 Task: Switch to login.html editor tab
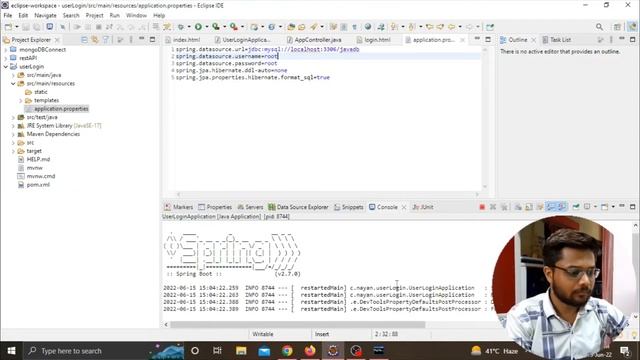tap(373, 40)
